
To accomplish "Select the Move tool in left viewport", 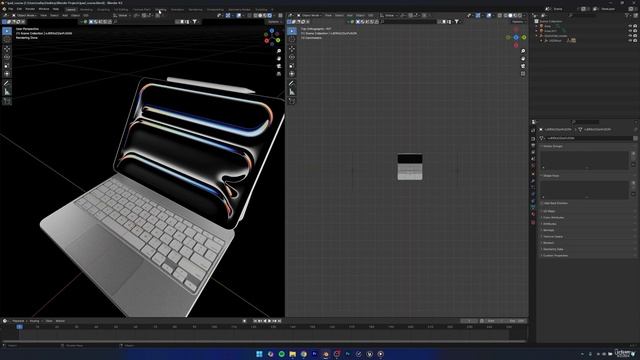I will tap(7, 49).
